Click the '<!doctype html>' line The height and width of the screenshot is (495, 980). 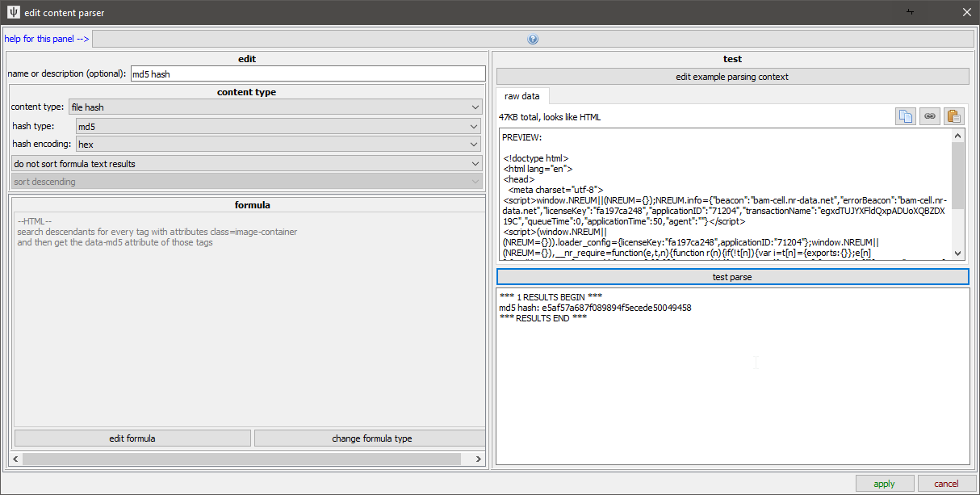[x=535, y=159]
